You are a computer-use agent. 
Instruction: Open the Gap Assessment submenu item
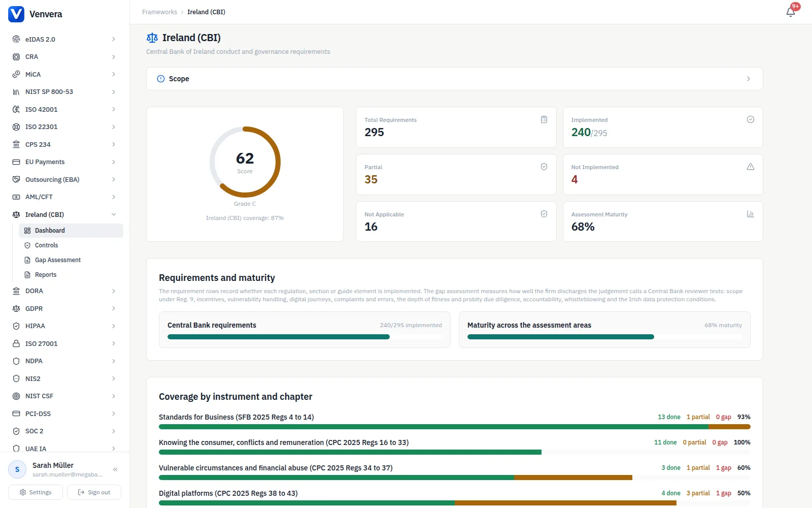click(x=71, y=260)
